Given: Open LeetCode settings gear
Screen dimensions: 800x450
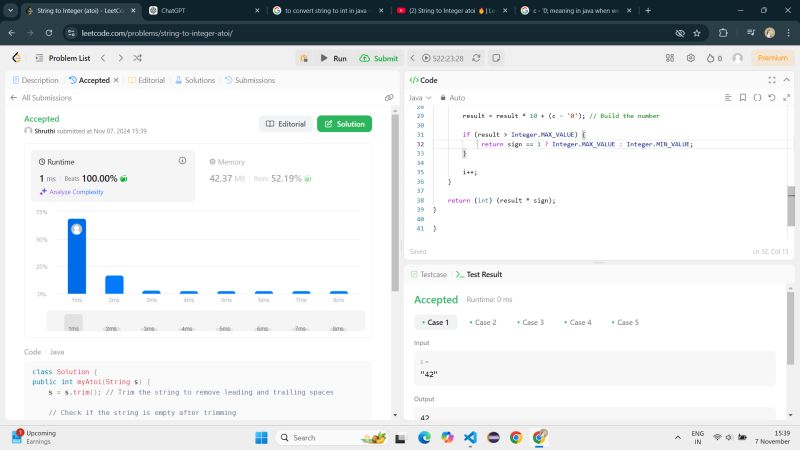Looking at the screenshot, I should pyautogui.click(x=691, y=58).
